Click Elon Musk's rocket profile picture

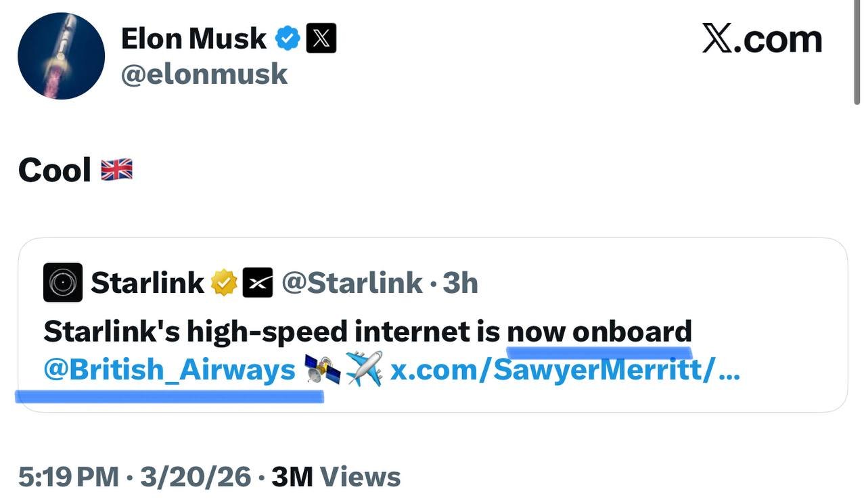point(61,55)
